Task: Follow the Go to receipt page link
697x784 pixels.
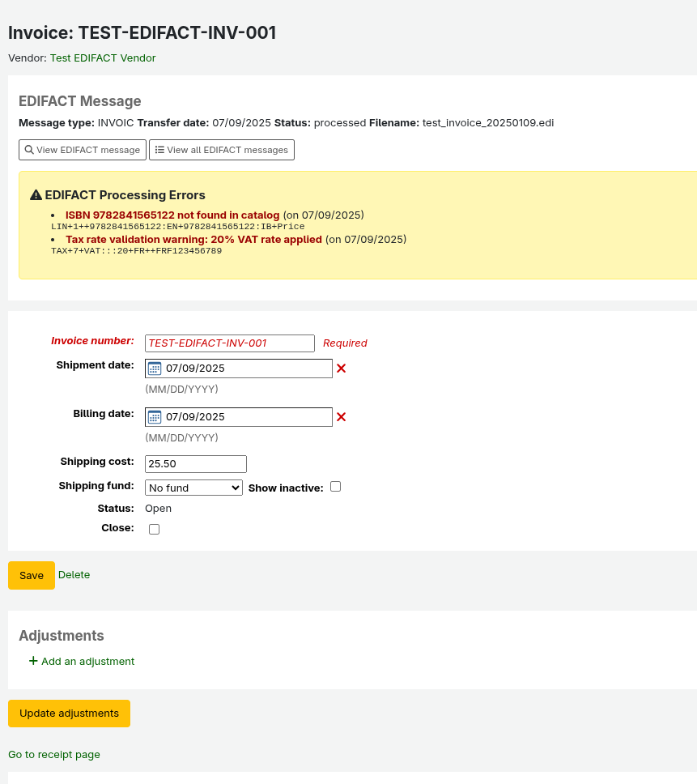Action: 54,754
